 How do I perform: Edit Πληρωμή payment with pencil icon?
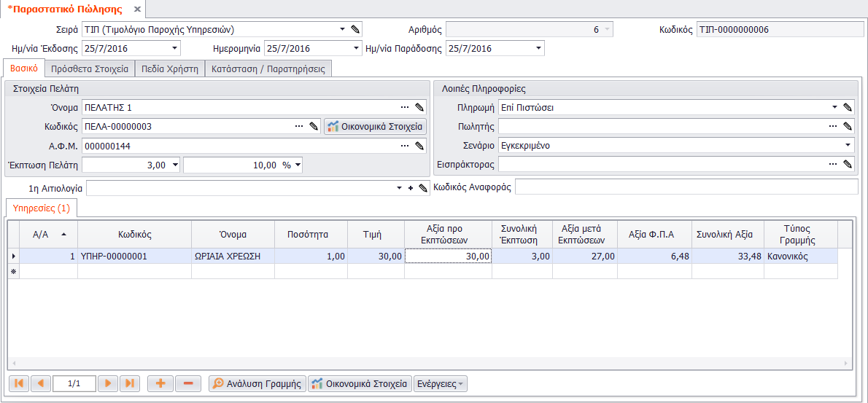coord(848,107)
